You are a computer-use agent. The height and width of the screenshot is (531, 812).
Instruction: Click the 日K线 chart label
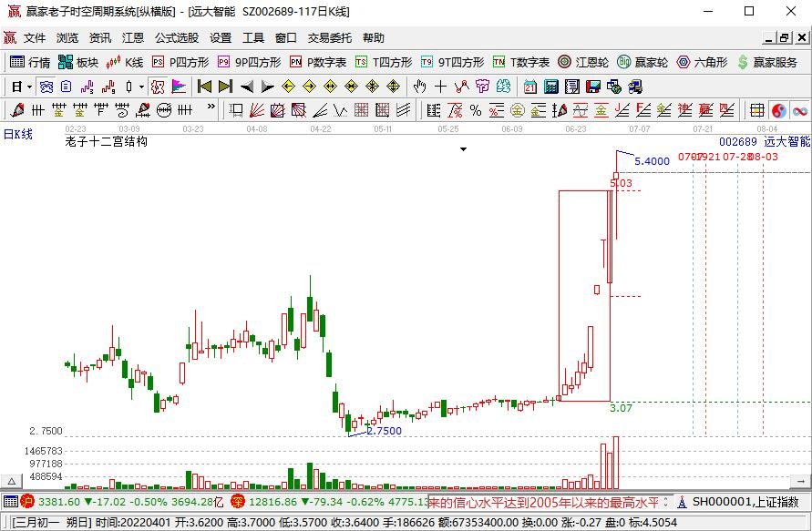pos(18,135)
